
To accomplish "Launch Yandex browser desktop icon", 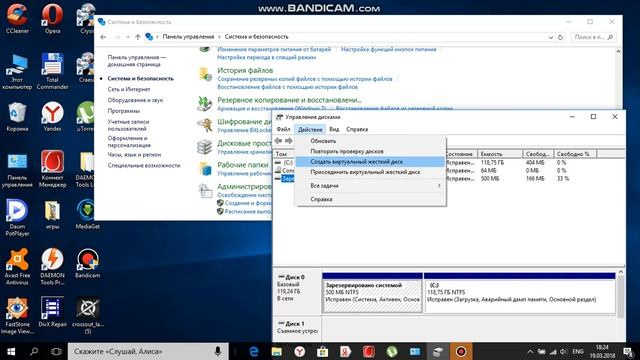I will pyautogui.click(x=52, y=117).
